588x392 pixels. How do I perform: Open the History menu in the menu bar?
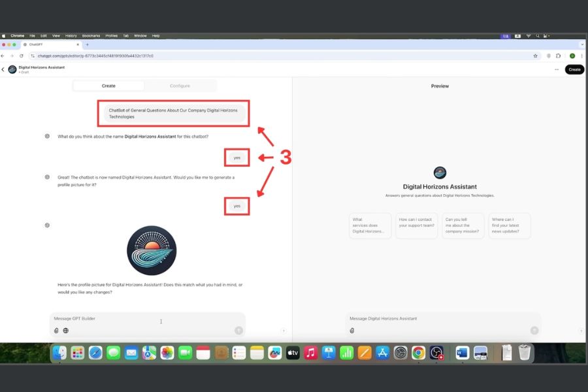click(x=71, y=36)
